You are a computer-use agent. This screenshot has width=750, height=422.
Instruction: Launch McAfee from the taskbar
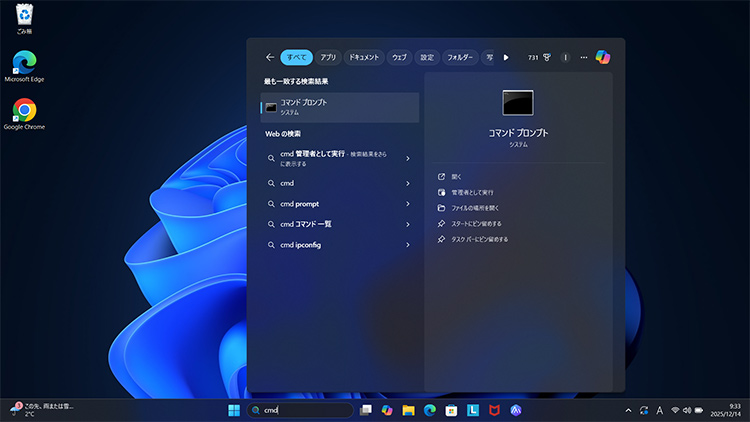pos(495,410)
